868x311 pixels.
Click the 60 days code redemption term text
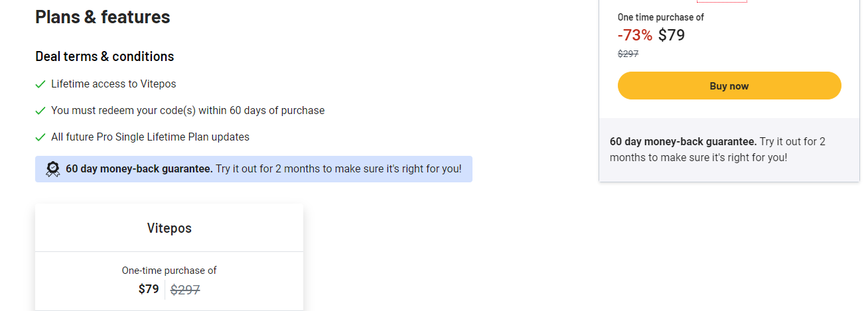tap(188, 111)
